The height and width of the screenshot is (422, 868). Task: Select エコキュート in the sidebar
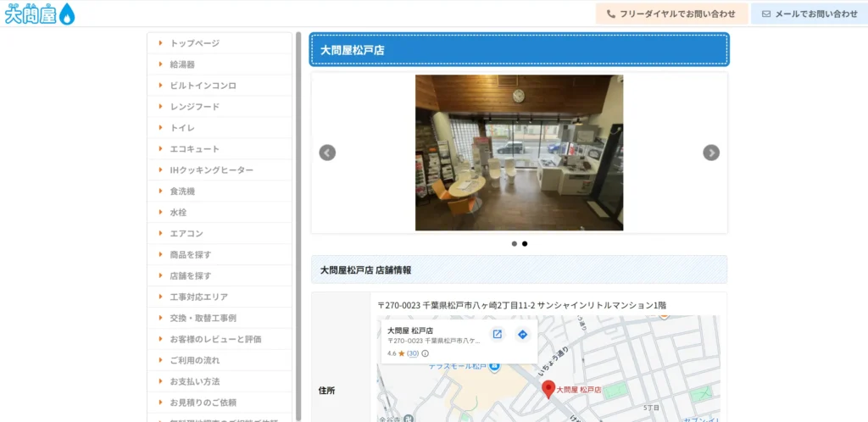[194, 149]
